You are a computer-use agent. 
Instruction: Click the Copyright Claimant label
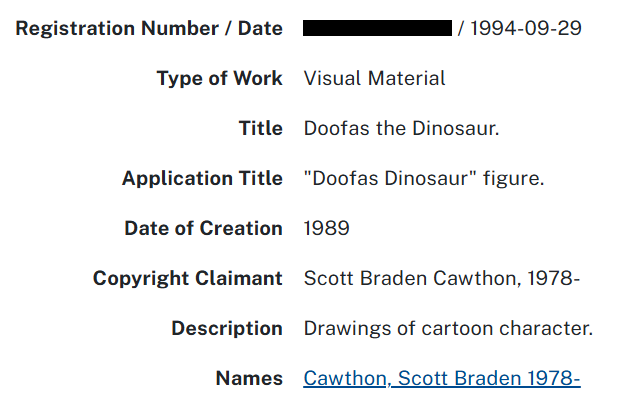[188, 278]
